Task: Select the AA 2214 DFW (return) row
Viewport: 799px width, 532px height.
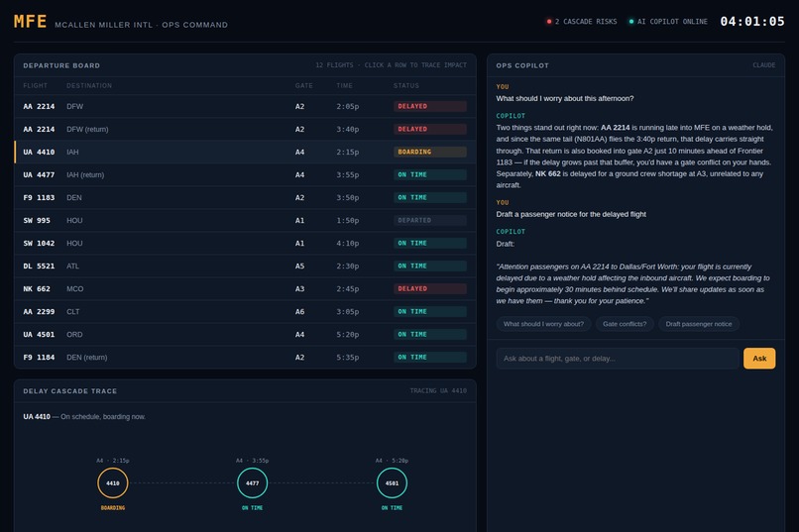Action: click(245, 130)
